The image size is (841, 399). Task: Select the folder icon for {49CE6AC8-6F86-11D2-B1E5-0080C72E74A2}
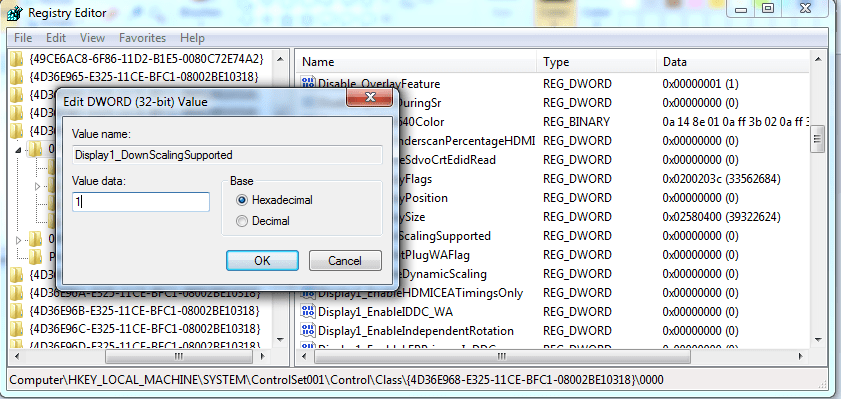17,57
